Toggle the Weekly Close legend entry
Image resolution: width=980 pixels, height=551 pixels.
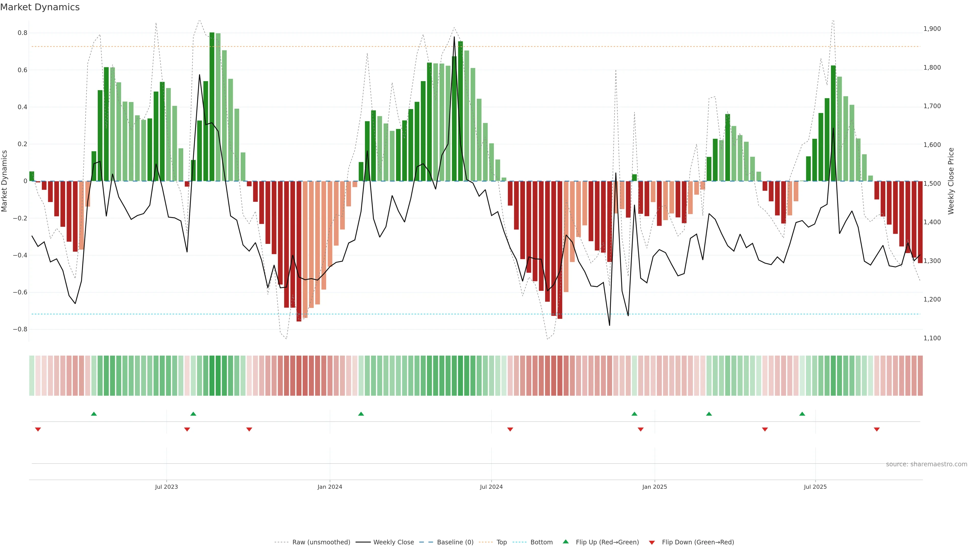(393, 542)
